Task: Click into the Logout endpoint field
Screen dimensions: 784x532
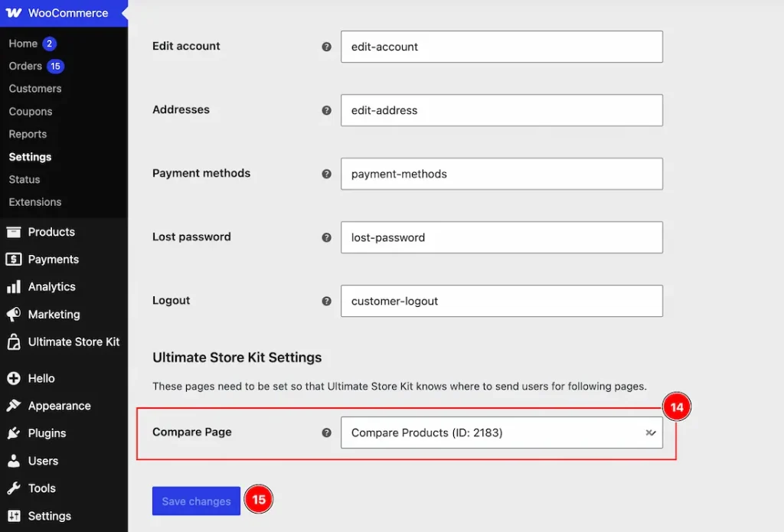Action: pyautogui.click(x=501, y=301)
